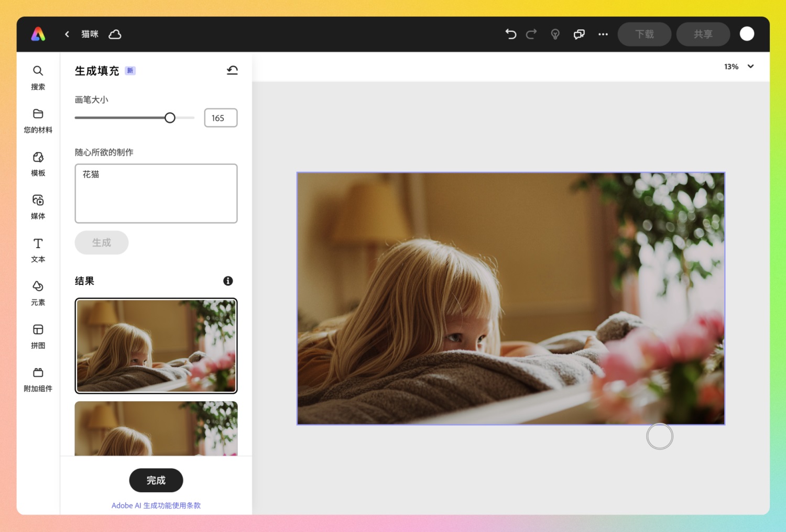Click the brush size slider handle
786x532 pixels.
point(170,118)
